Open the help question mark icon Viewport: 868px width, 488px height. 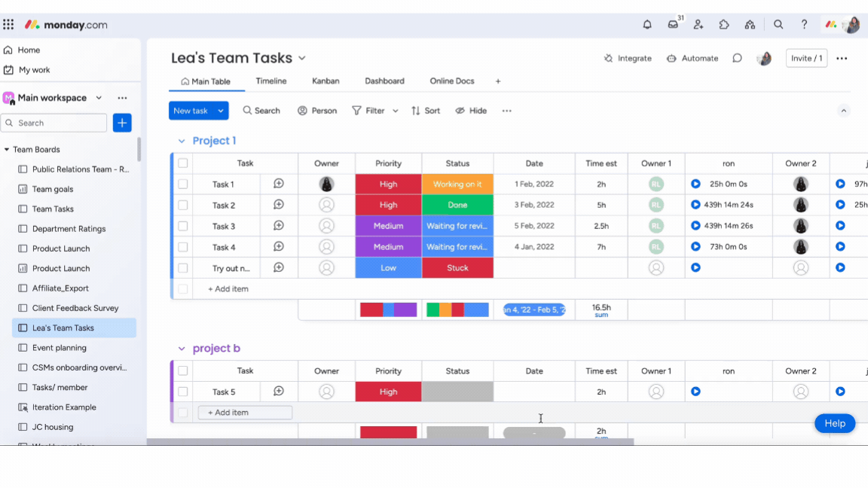coord(805,24)
